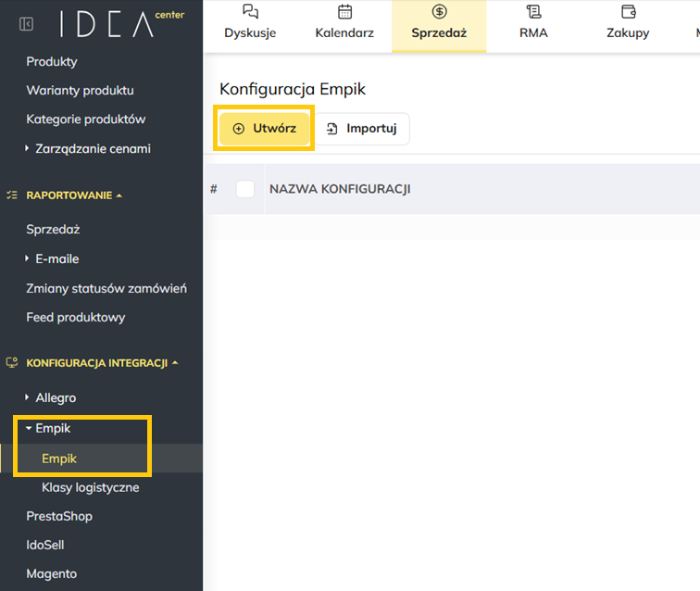Click the Nazwa konfiguracji column header
Image resolution: width=700 pixels, height=591 pixels.
point(340,189)
